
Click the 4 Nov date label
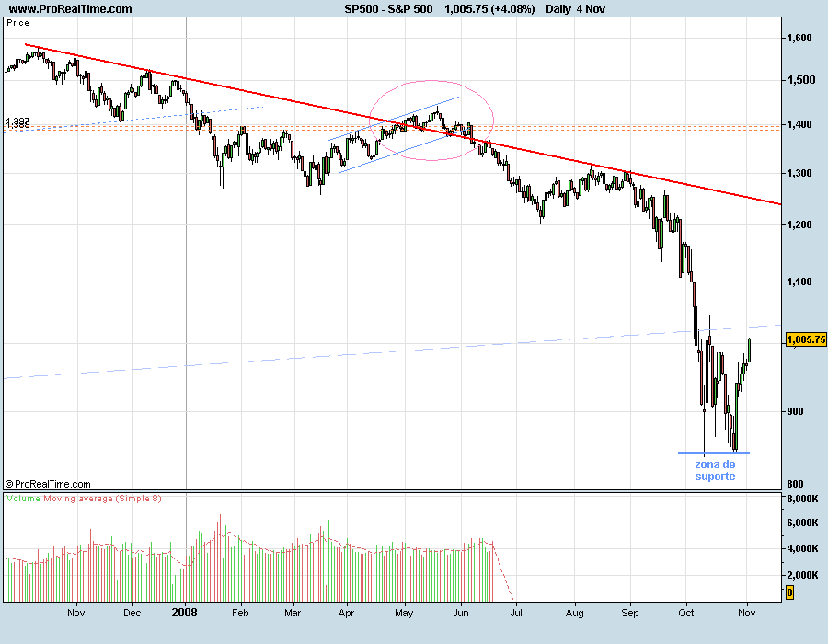click(x=591, y=9)
